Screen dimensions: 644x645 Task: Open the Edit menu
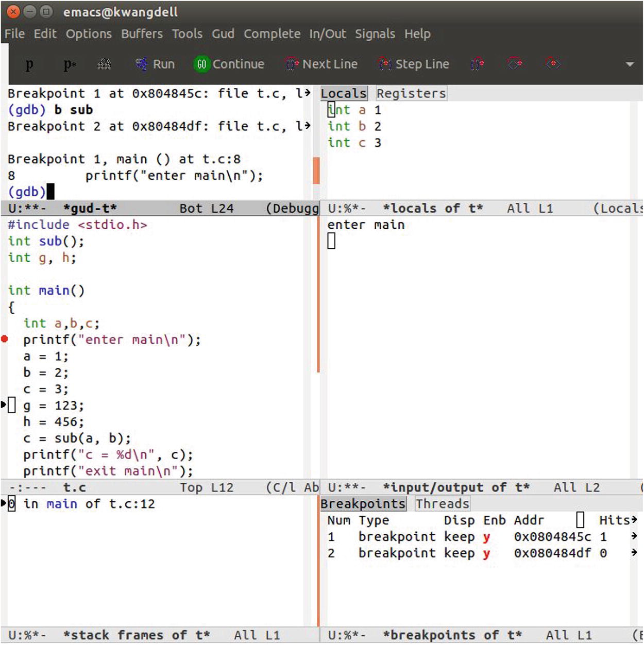[x=45, y=34]
